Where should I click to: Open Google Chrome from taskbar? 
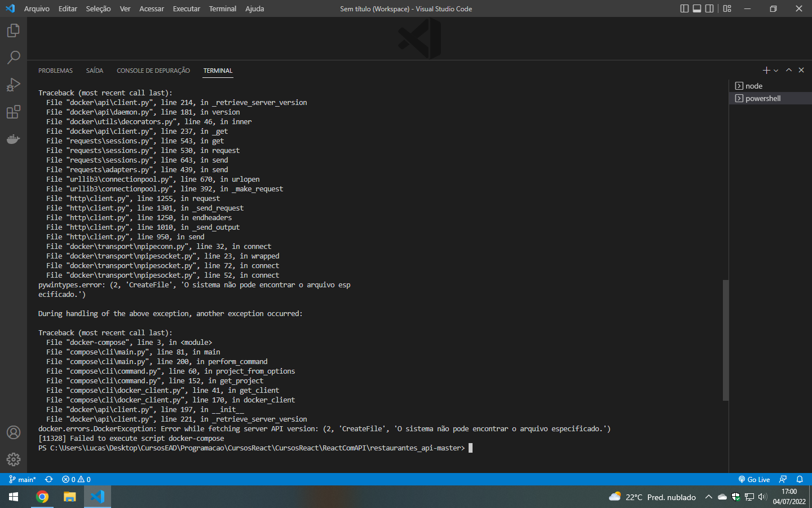pyautogui.click(x=42, y=497)
